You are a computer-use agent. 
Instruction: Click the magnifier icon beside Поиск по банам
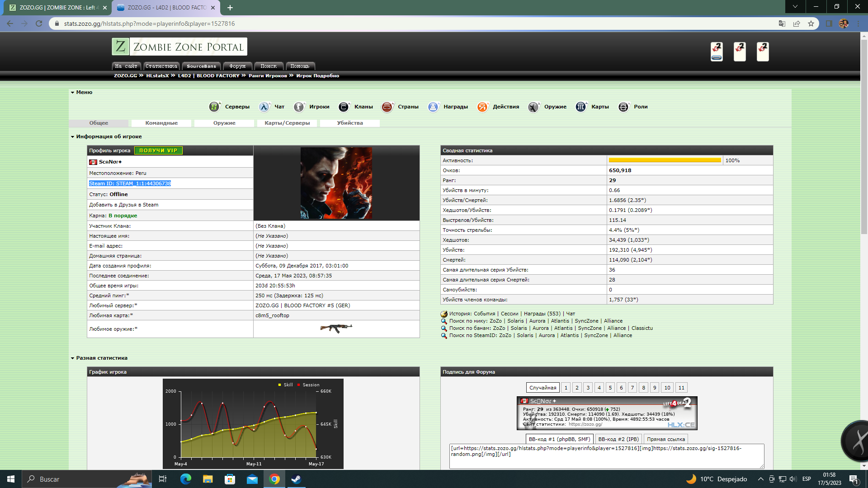pyautogui.click(x=444, y=328)
